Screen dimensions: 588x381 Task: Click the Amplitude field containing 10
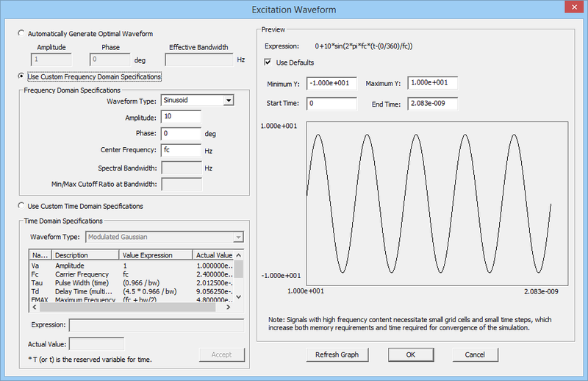click(x=181, y=117)
